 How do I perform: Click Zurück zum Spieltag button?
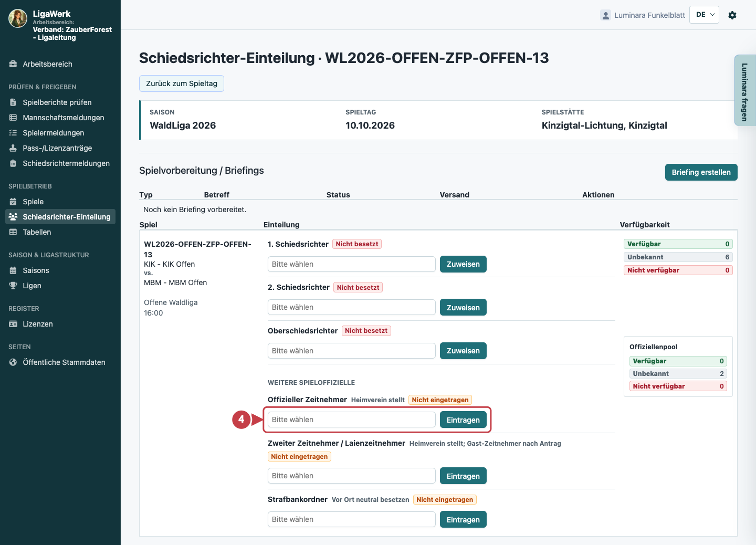click(x=182, y=83)
